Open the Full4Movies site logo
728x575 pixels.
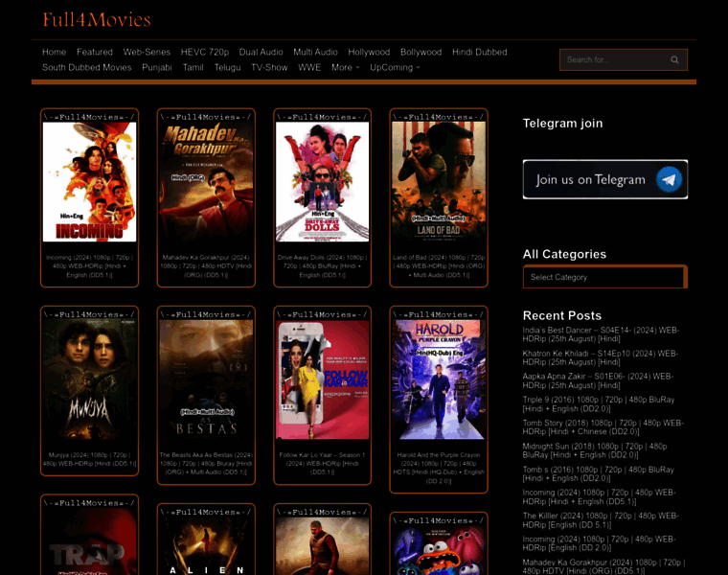click(x=97, y=19)
